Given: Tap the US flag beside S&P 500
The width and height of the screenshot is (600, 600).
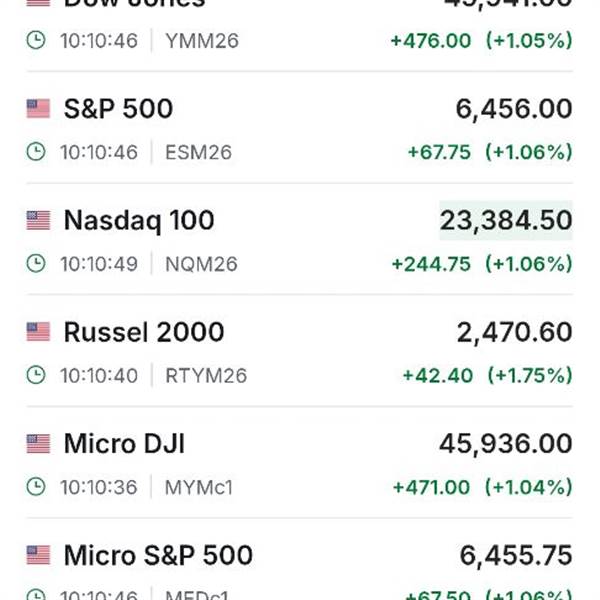Looking at the screenshot, I should [x=38, y=109].
